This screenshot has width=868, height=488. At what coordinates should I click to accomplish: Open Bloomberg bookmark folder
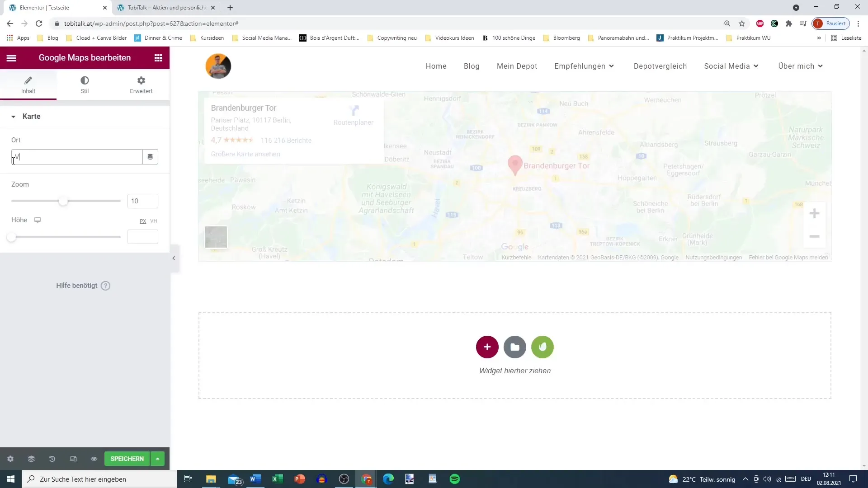561,38
